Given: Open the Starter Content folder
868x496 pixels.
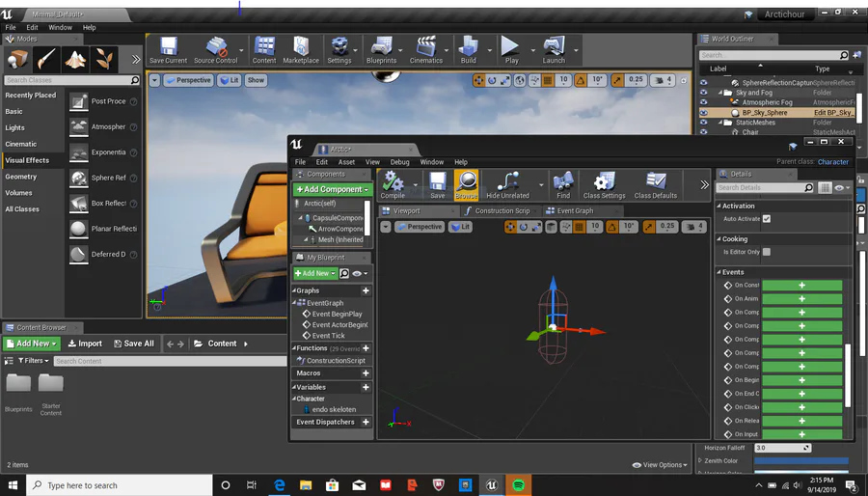Looking at the screenshot, I should pos(50,394).
